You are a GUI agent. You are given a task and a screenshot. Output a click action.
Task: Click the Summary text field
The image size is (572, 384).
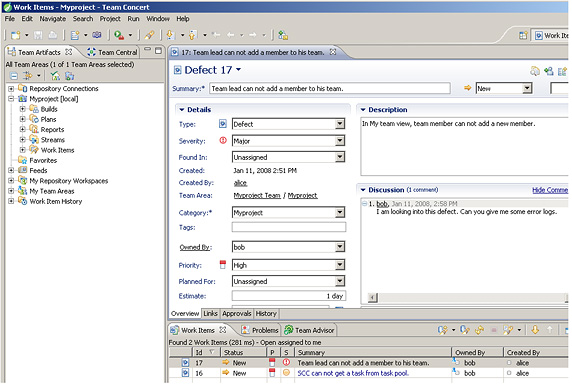coord(329,89)
